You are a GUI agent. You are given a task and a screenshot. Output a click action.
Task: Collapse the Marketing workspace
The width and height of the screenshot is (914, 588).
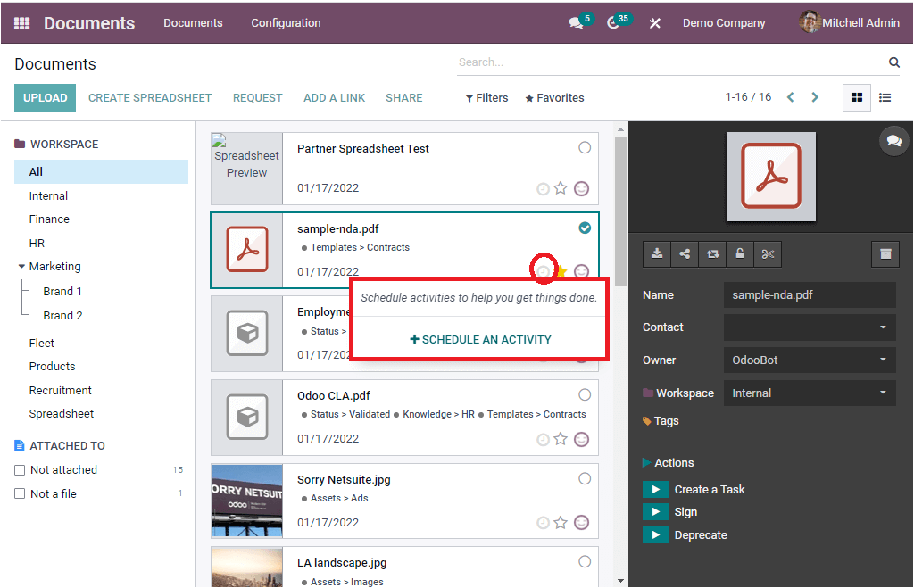(x=21, y=266)
